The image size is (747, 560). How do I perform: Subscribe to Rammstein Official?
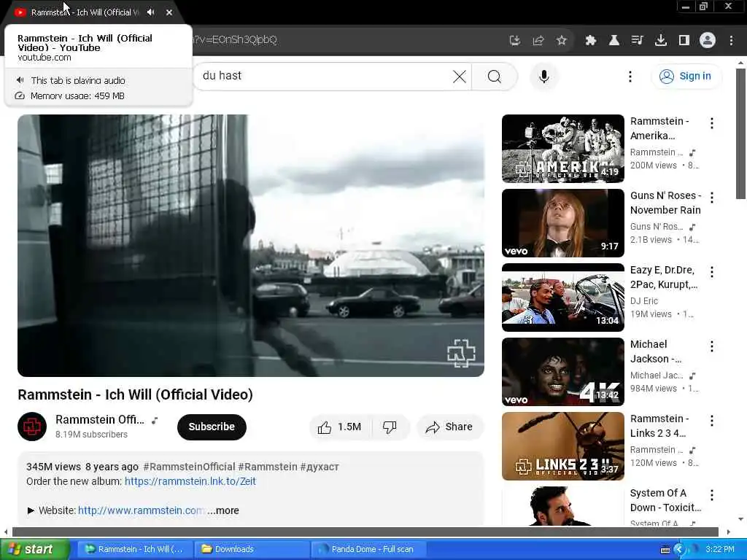[212, 427]
